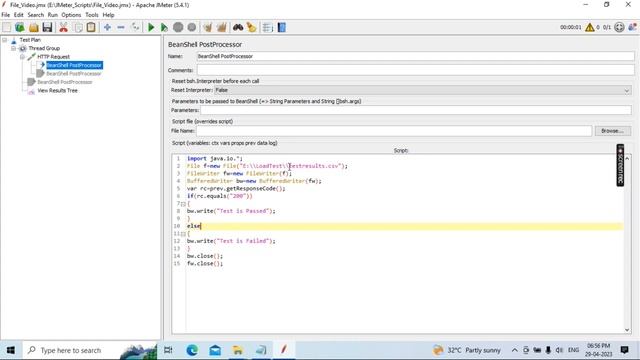Start test with no pauses
This screenshot has height=360, width=640.
pos(164,27)
